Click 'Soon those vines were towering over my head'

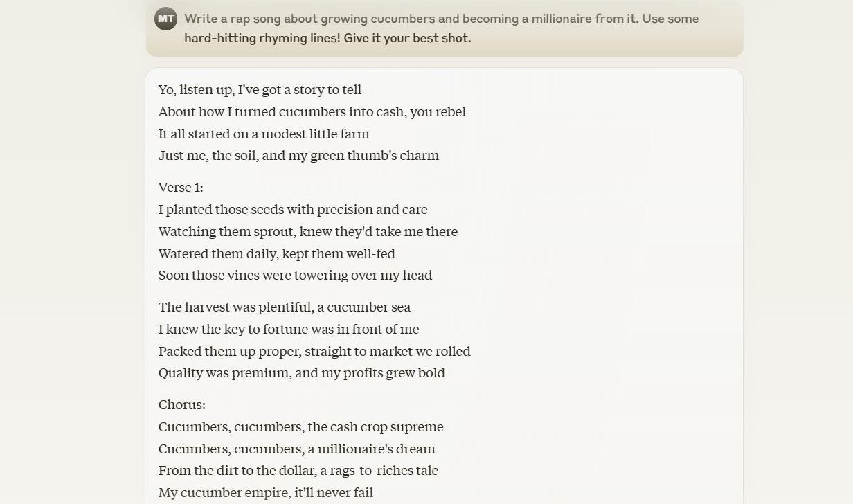[x=294, y=275]
